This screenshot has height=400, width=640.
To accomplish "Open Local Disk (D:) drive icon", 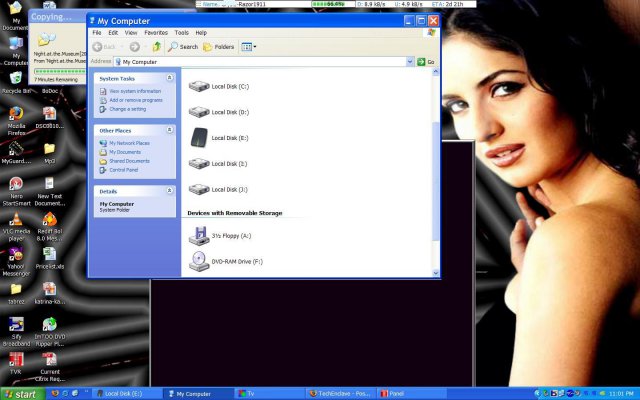I will [199, 112].
